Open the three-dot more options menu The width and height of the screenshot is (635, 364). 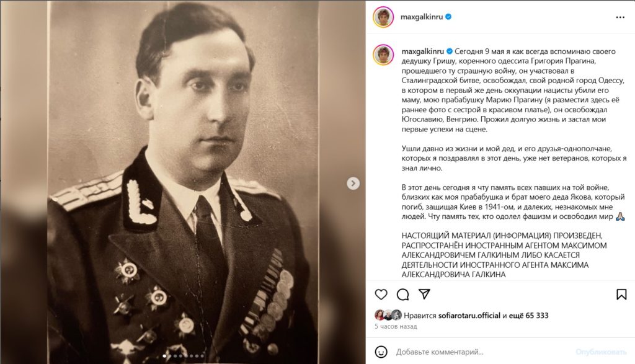[620, 17]
